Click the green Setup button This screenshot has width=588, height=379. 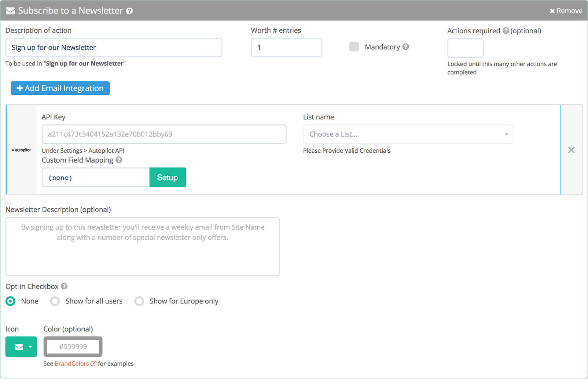168,178
